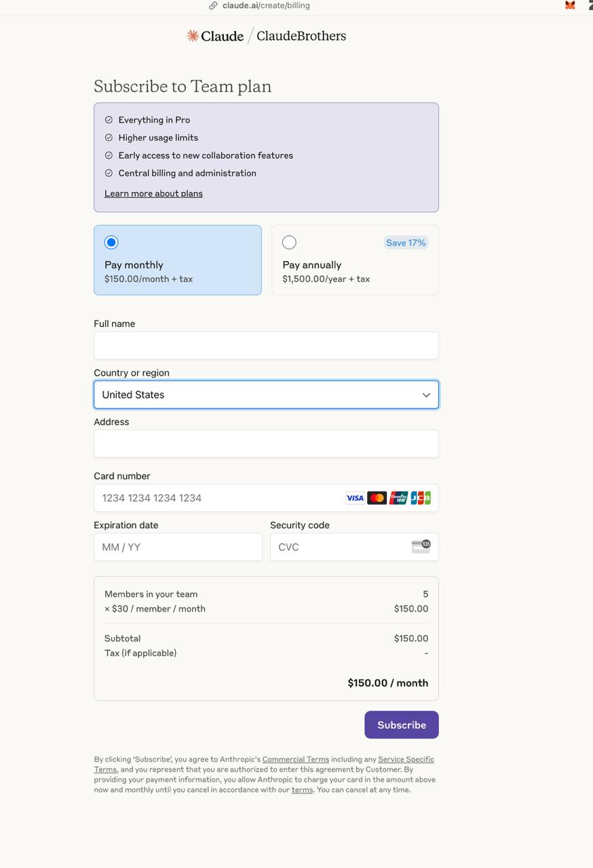Click the Subscribe to Team plan heading

183,87
